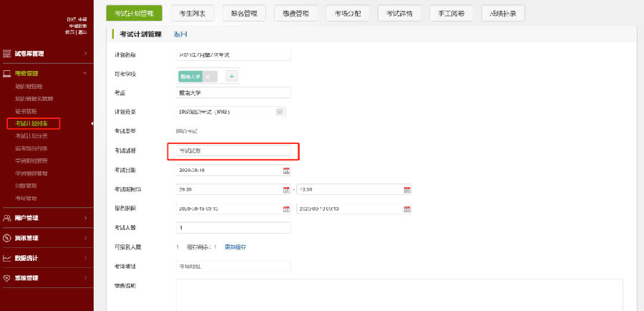Add a school with the plus icon

[232, 77]
